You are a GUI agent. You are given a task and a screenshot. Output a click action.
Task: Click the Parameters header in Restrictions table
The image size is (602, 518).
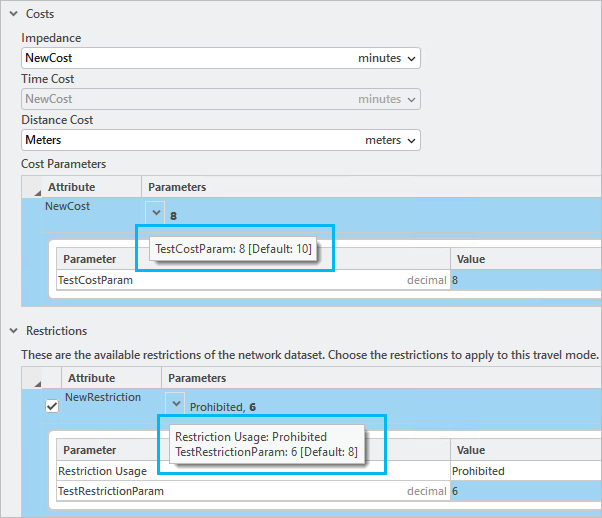(x=197, y=378)
